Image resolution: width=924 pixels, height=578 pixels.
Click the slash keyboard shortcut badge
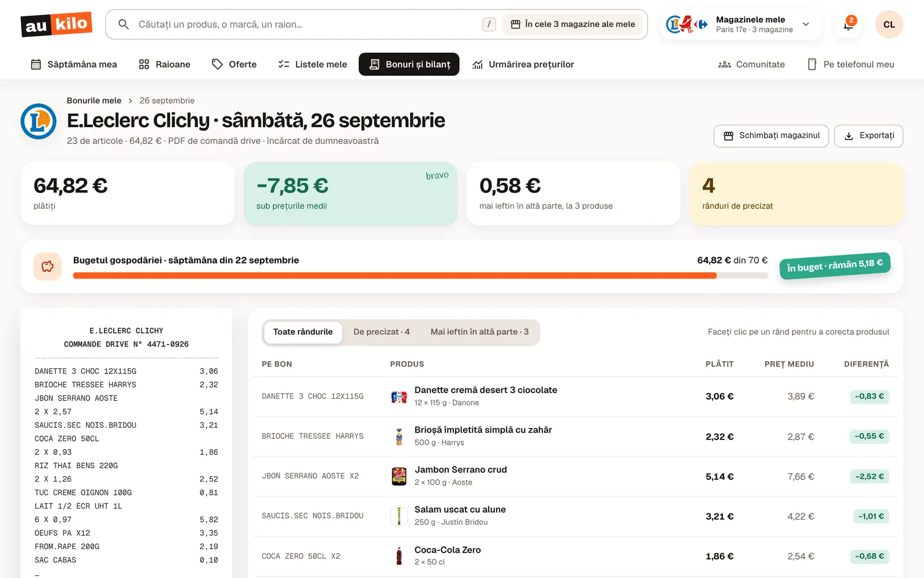pos(489,24)
